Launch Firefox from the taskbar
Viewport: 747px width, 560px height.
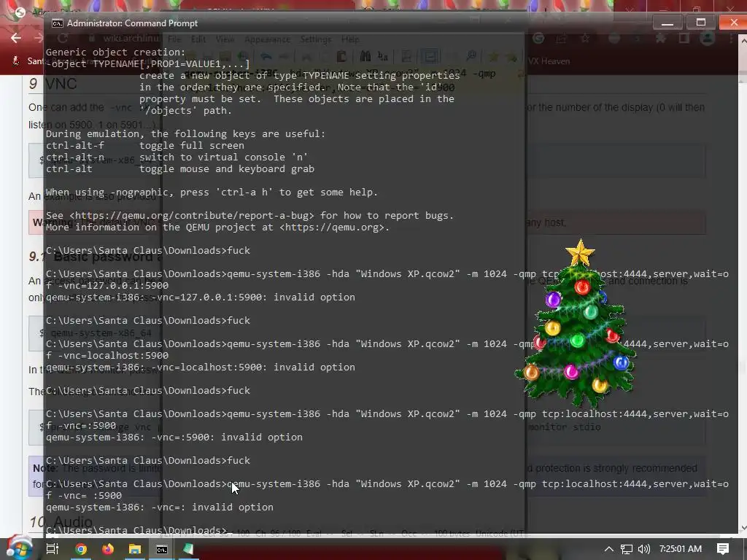click(x=108, y=549)
